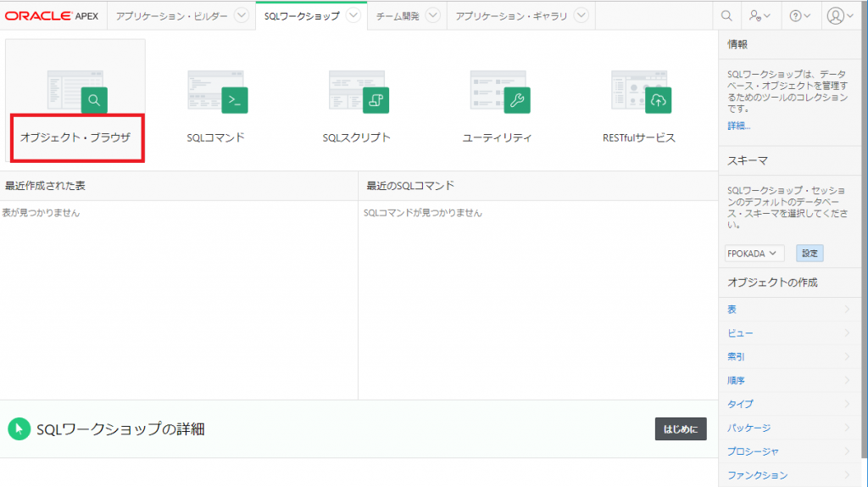The width and height of the screenshot is (868, 487).
Task: Click SQLコマンド label text
Action: [x=215, y=137]
